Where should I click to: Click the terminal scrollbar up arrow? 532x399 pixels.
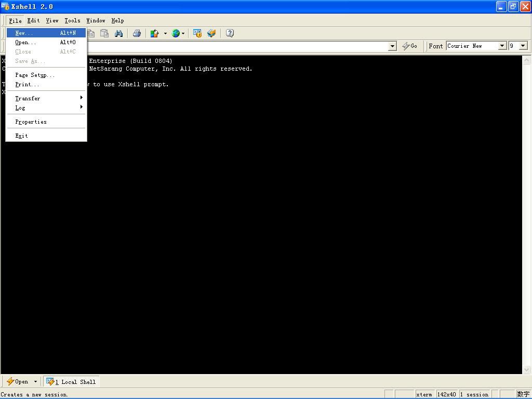(x=527, y=60)
